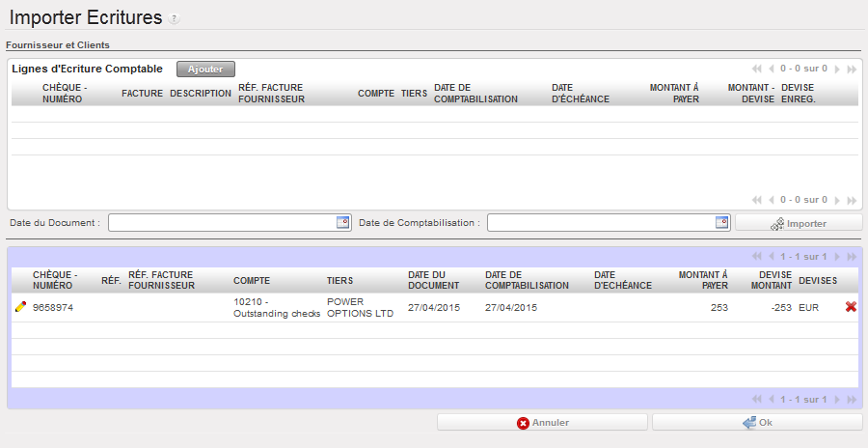This screenshot has width=868, height=448.
Task: Confirm with the Ok button
Action: pos(757,422)
